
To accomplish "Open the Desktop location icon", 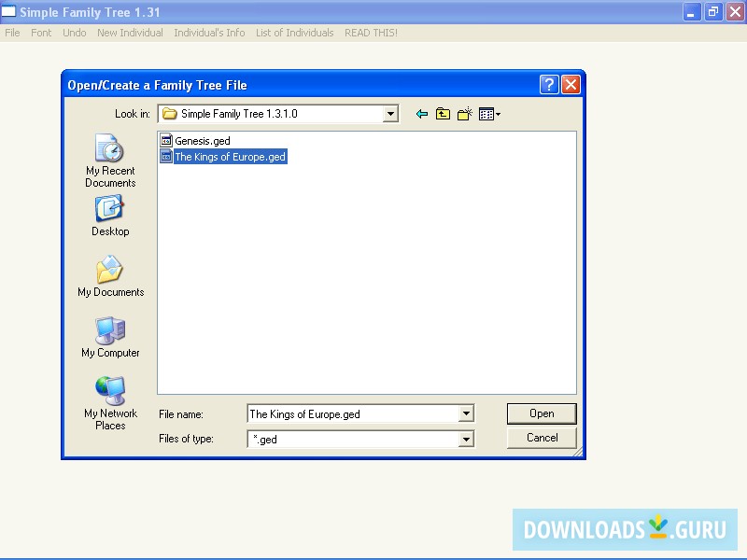I will click(x=109, y=210).
